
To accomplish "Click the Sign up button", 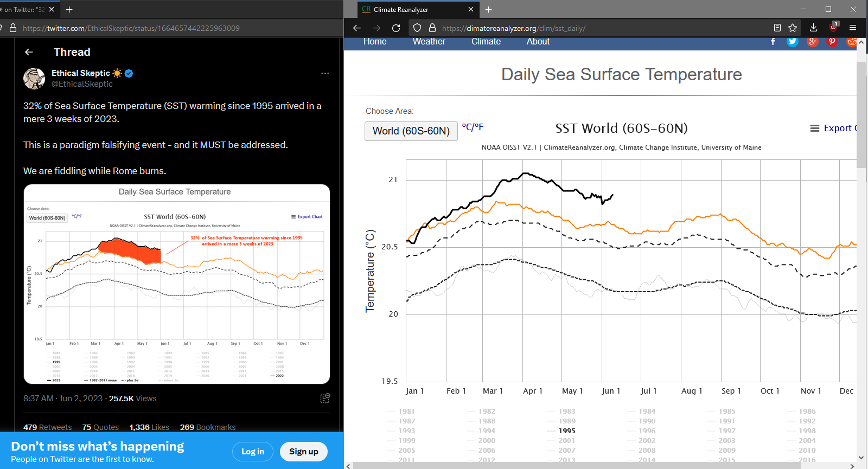I will [x=304, y=452].
